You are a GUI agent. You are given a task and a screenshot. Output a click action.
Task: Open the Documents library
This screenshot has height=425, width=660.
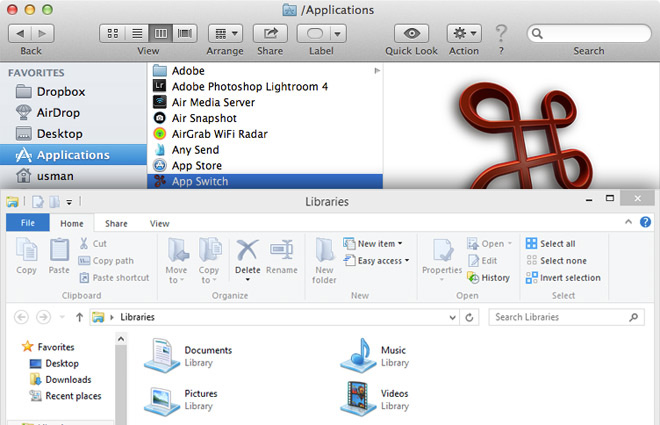click(x=188, y=356)
